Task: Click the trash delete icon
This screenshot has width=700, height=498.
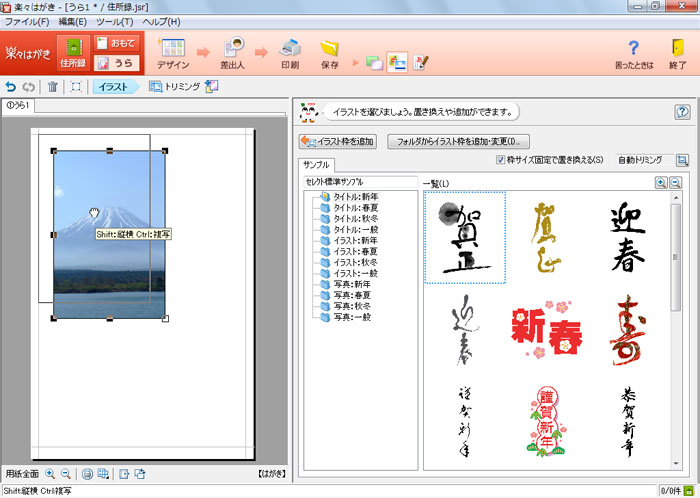Action: pos(53,87)
